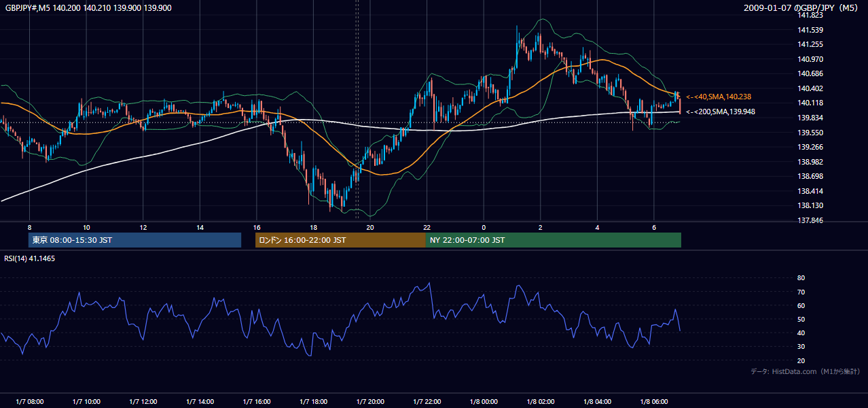The width and height of the screenshot is (868, 408).
Task: Click price axis label 138.982
Action: [811, 162]
